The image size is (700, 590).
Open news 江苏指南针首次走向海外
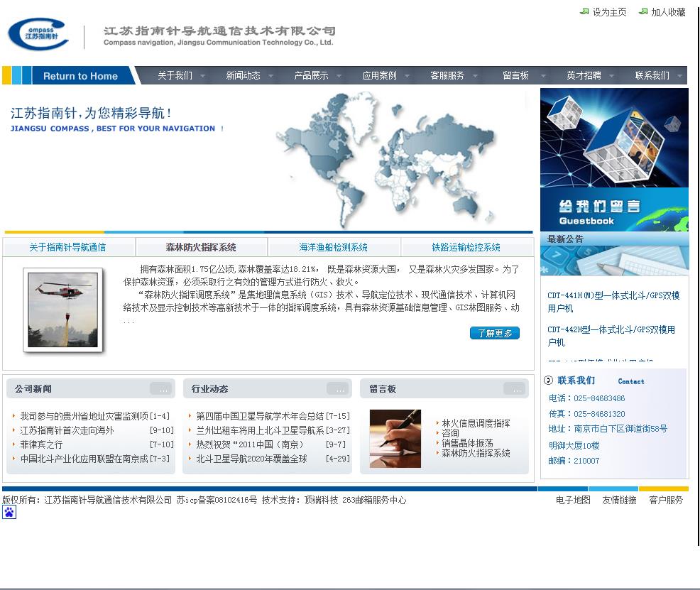pos(67,430)
